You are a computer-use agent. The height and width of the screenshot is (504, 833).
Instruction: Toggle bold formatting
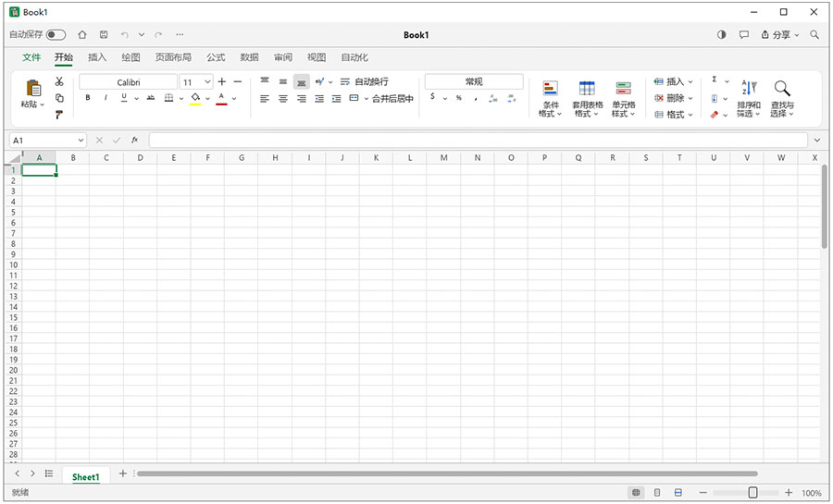88,98
